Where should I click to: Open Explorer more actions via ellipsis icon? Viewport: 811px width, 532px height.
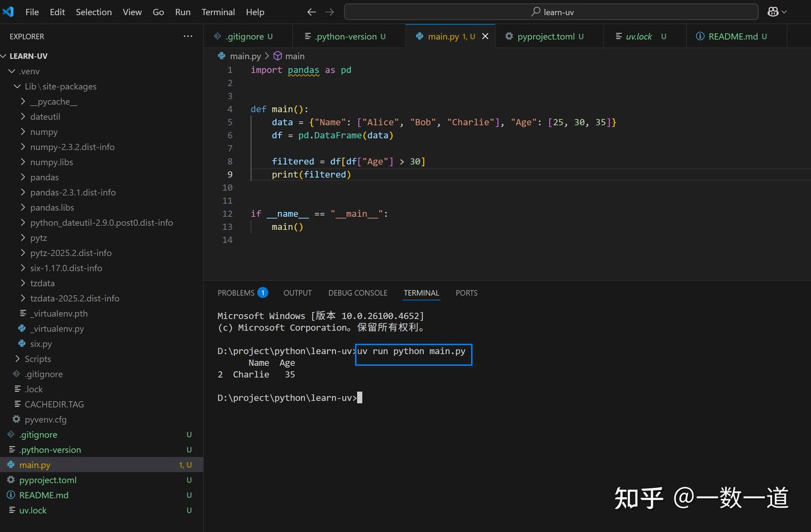[188, 36]
